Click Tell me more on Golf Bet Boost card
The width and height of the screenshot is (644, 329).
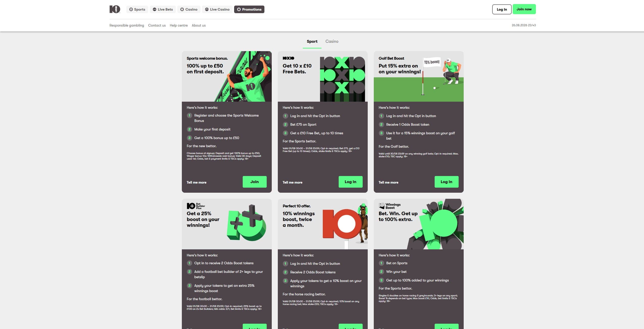pos(388,182)
